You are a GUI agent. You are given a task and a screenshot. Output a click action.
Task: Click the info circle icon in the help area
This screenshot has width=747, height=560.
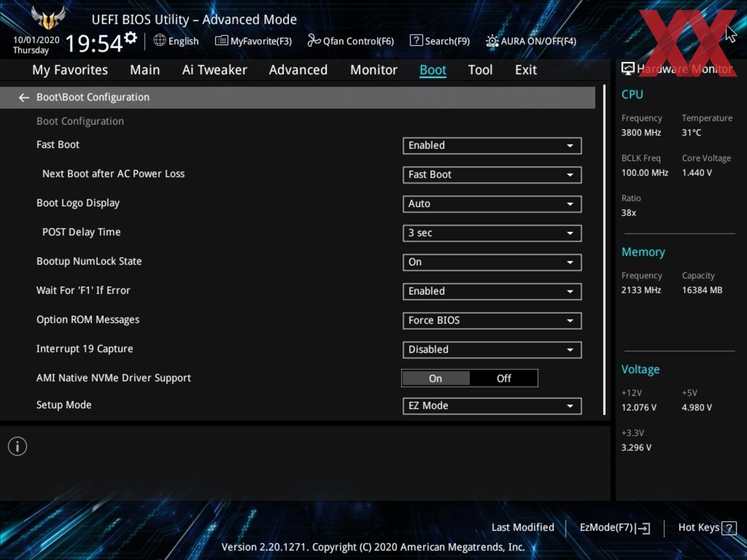[18, 446]
